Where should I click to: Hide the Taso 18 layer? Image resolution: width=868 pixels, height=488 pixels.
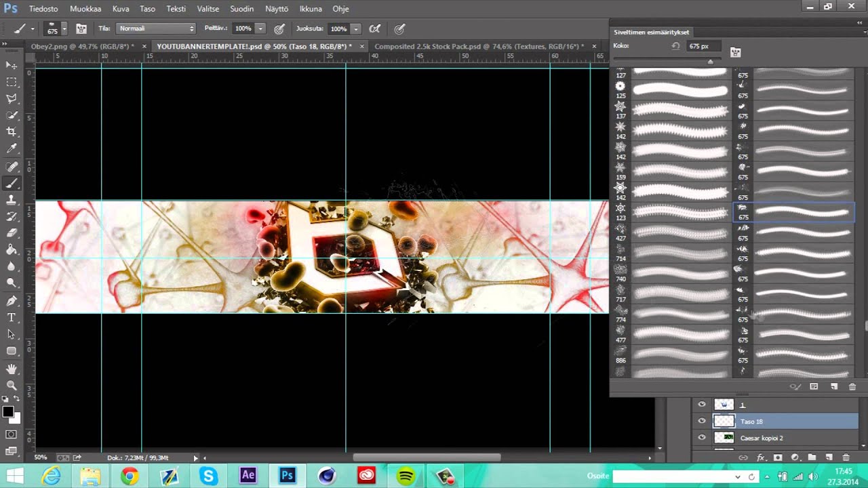[x=702, y=421]
